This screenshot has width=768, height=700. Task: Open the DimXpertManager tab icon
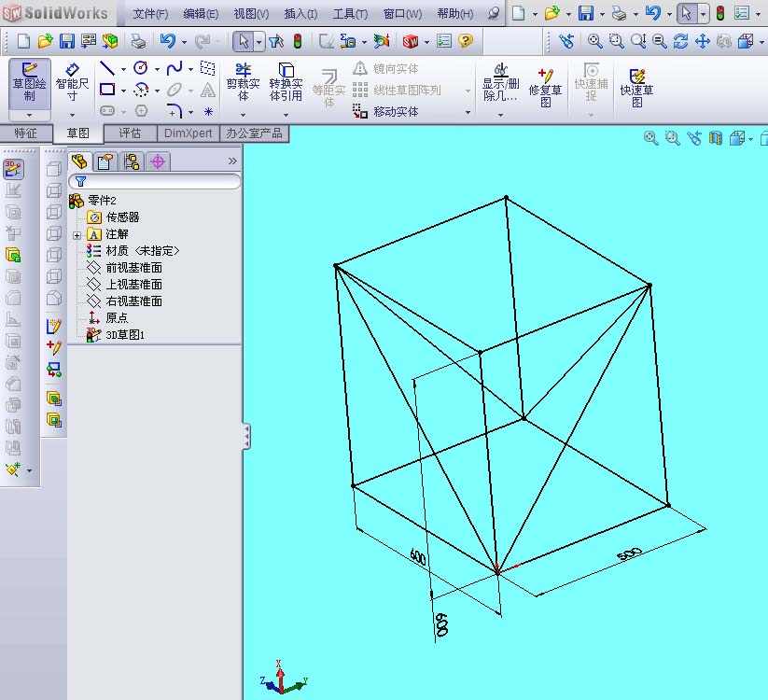point(158,161)
